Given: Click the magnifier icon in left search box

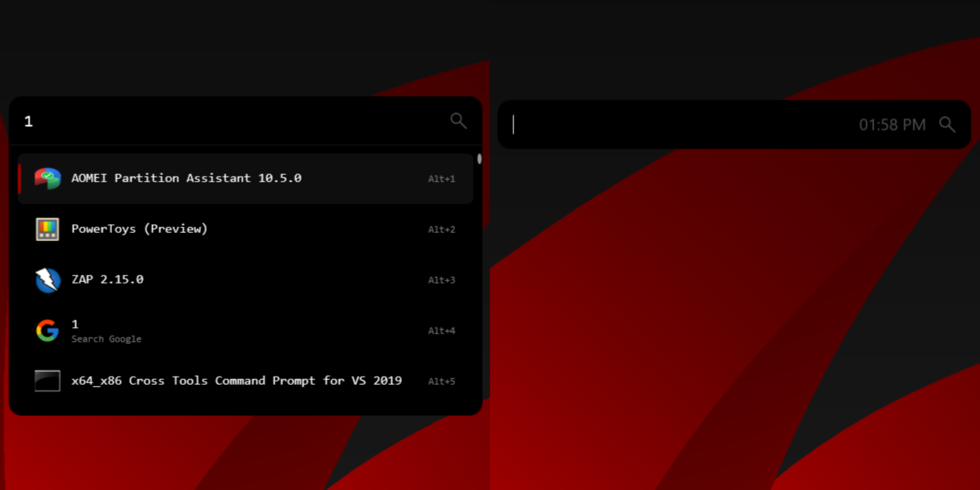Looking at the screenshot, I should pyautogui.click(x=458, y=121).
